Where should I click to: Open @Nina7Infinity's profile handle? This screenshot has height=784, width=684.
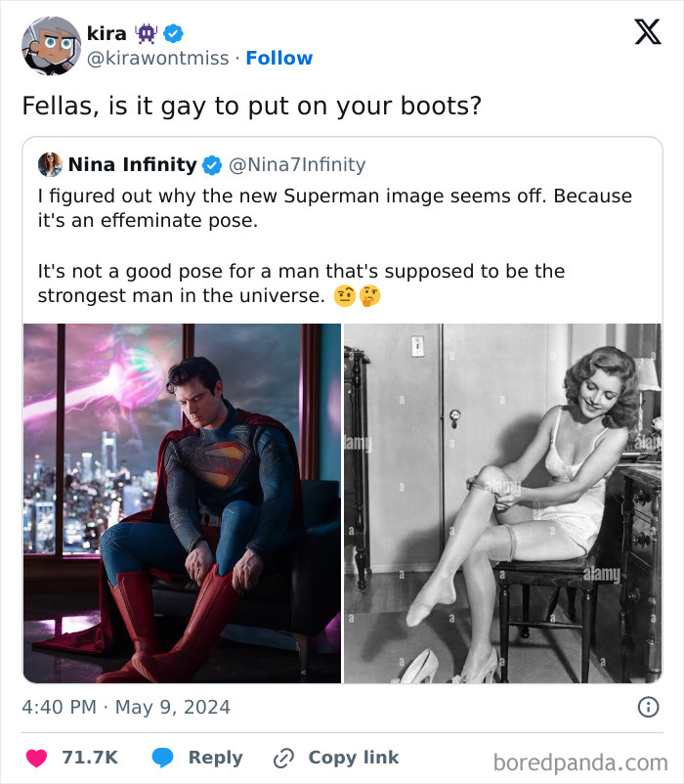click(298, 165)
